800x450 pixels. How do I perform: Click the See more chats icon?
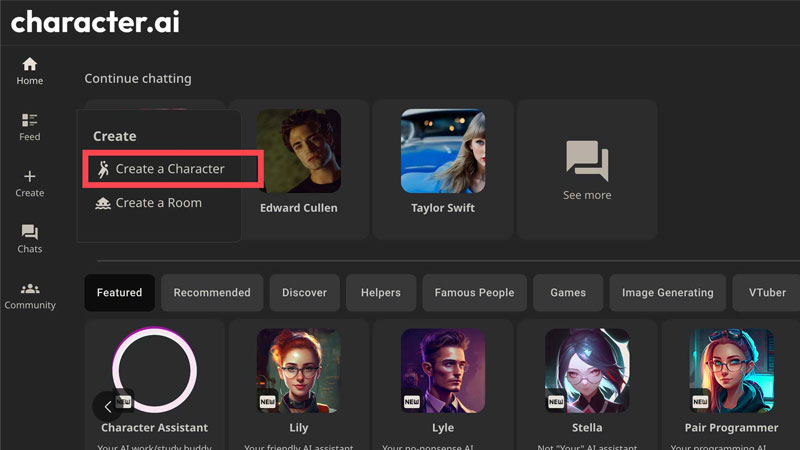(587, 161)
